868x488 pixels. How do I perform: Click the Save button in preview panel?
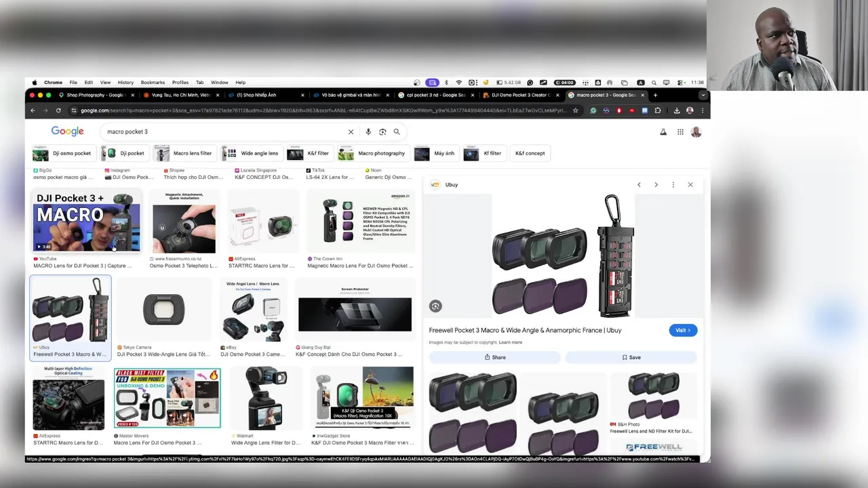pyautogui.click(x=631, y=357)
